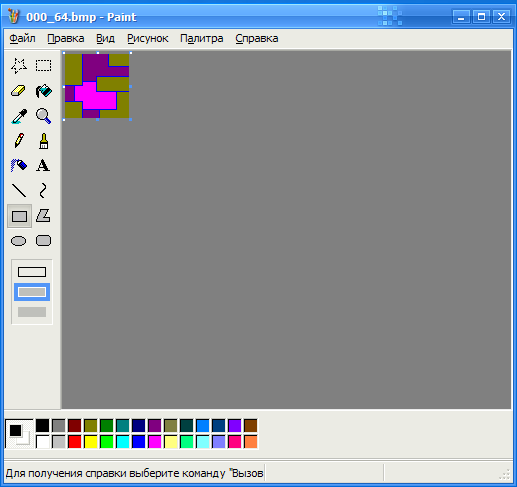This screenshot has width=517, height=487.
Task: Pick the sky blue color swatch
Action: 203,426
